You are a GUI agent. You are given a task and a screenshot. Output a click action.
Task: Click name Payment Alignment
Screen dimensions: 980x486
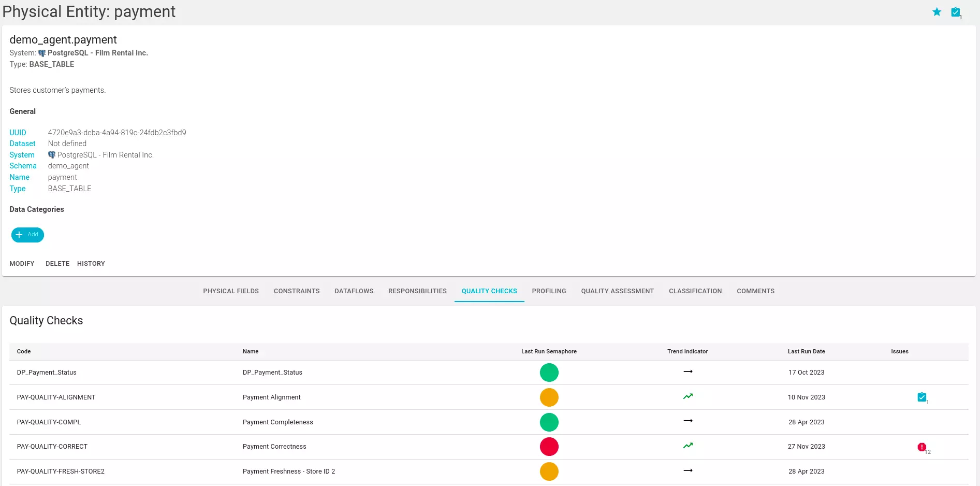271,397
